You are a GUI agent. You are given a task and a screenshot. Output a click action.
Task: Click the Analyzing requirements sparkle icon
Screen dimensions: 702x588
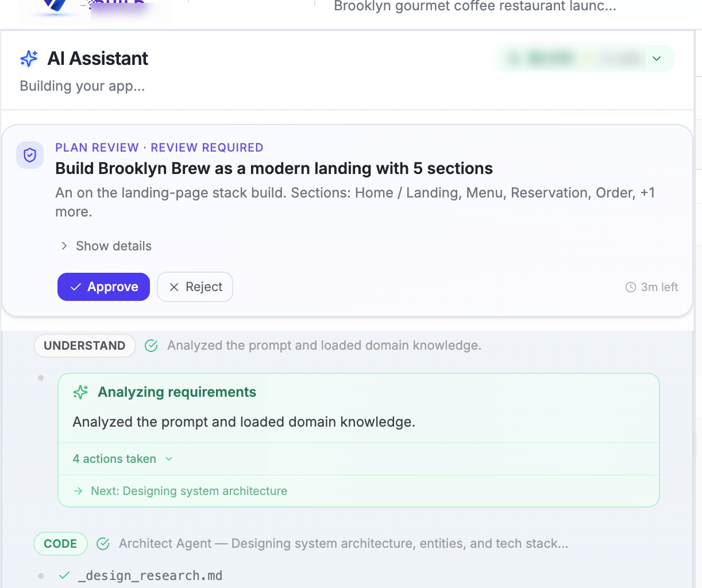(x=80, y=392)
